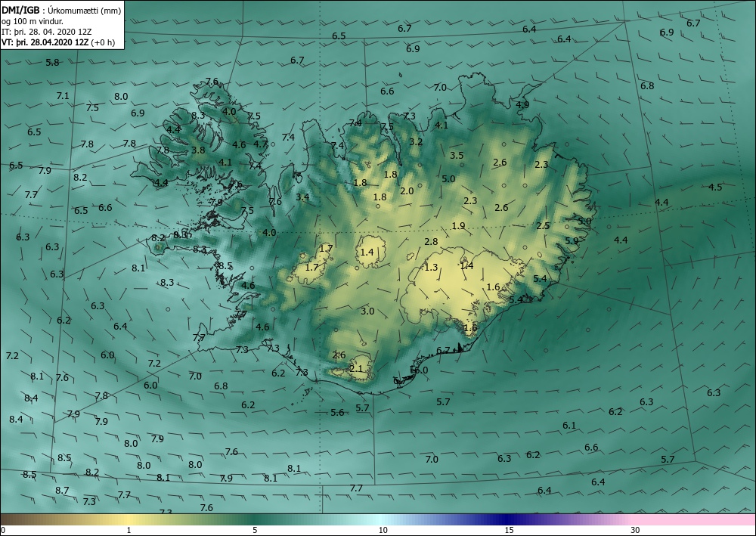Select the 2.8 value on the map

coord(431,241)
